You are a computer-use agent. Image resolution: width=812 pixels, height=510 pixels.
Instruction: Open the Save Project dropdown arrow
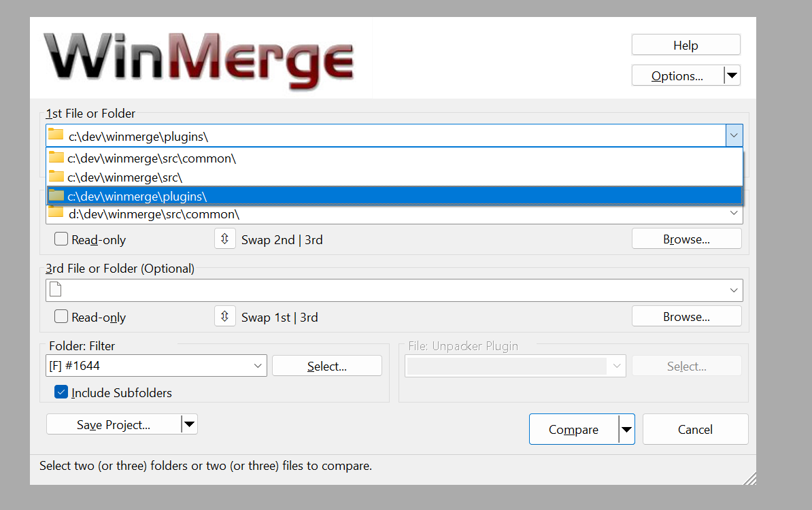point(190,424)
